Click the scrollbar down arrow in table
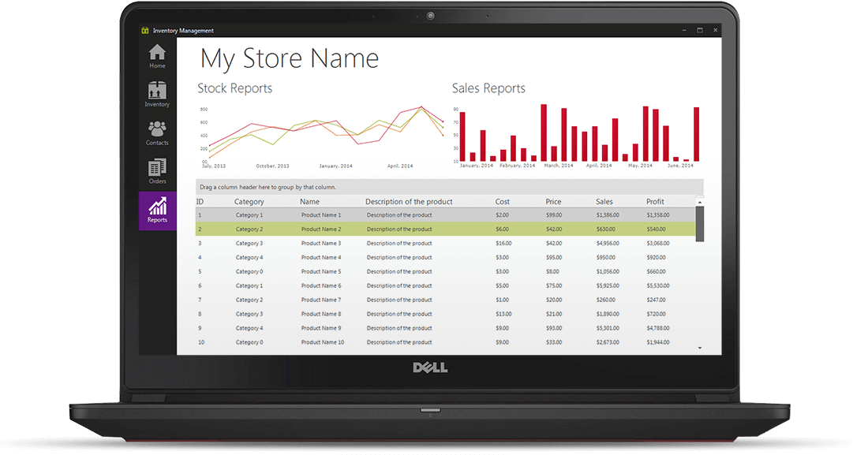Viewport: 868px width, 455px height. tap(699, 347)
